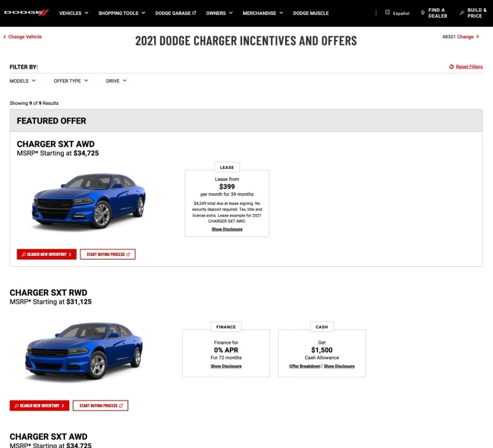The width and height of the screenshot is (493, 448).
Task: Switch language with the Español text
Action: click(x=401, y=13)
